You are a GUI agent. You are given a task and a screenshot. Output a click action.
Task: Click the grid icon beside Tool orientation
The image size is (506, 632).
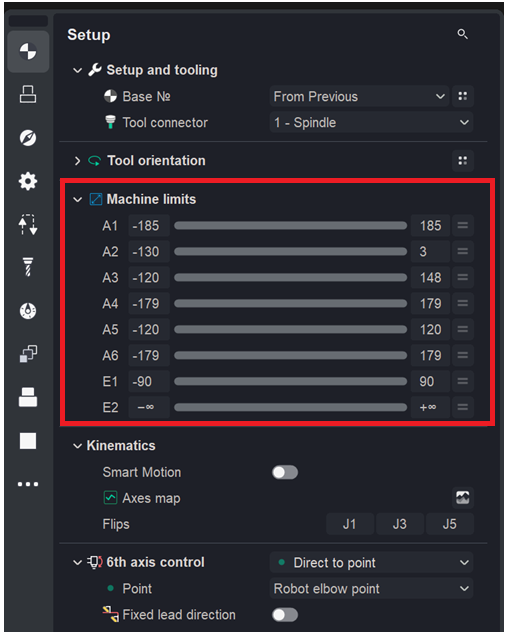(x=462, y=161)
